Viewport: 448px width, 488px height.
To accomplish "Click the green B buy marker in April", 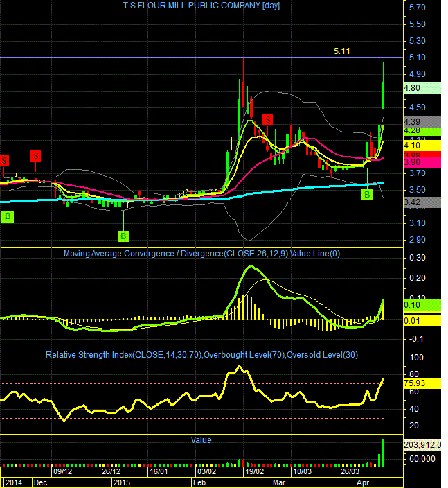I will tap(367, 195).
